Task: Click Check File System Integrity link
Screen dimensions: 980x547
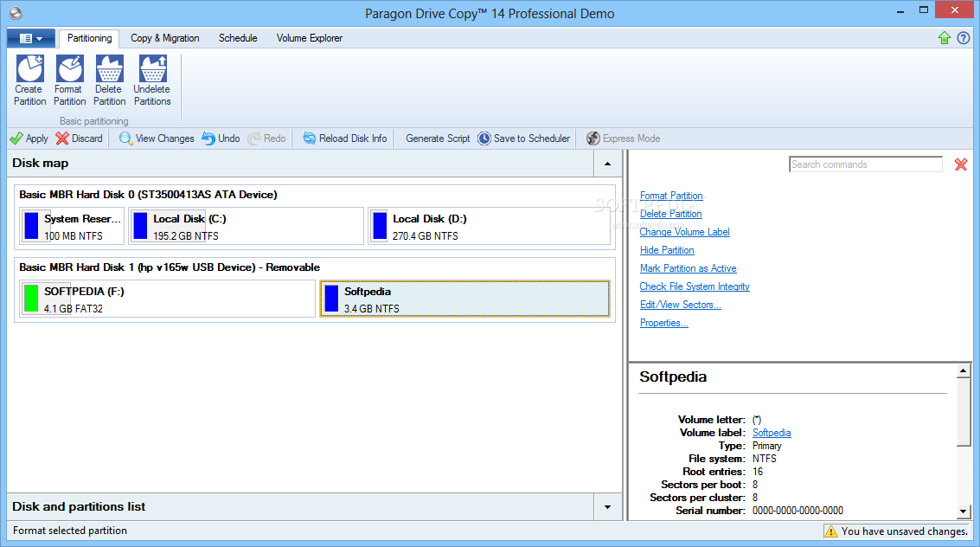Action: click(x=695, y=286)
